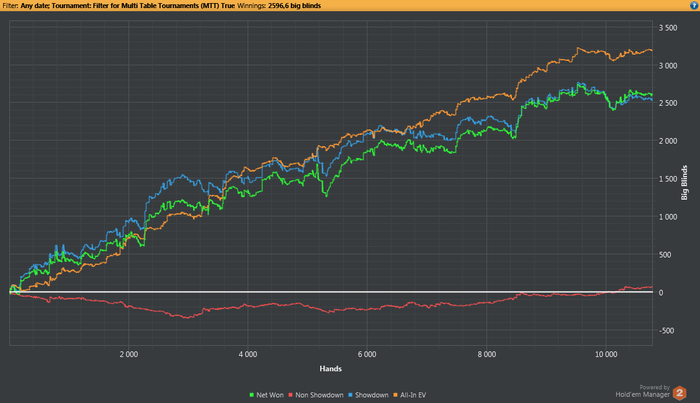Screen dimensions: 700x403
Task: Click the Big Blinds axis title
Action: click(x=684, y=183)
